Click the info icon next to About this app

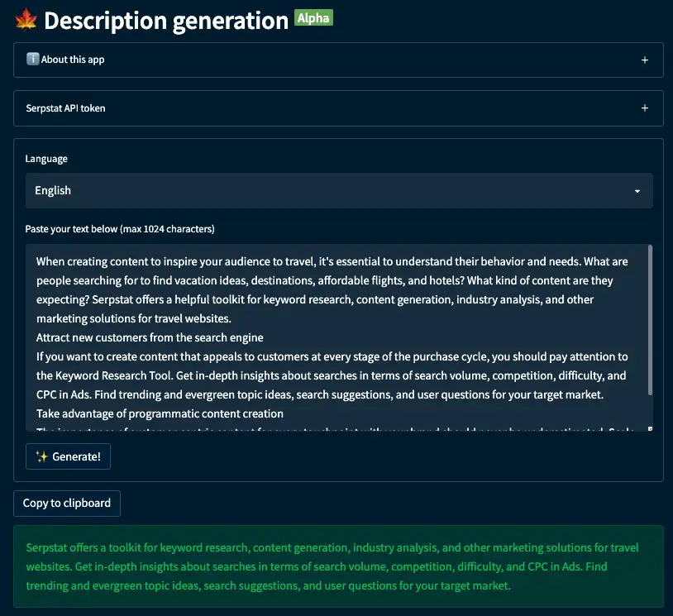(x=32, y=59)
